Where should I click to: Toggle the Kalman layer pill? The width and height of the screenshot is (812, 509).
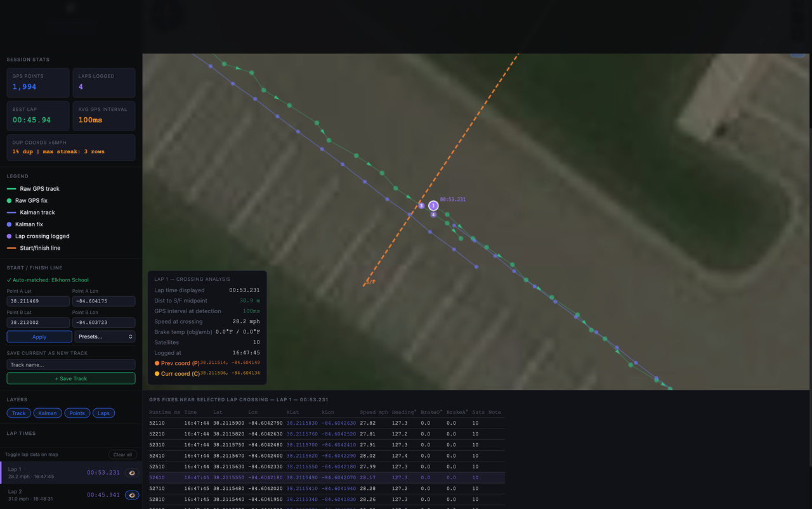coord(48,413)
